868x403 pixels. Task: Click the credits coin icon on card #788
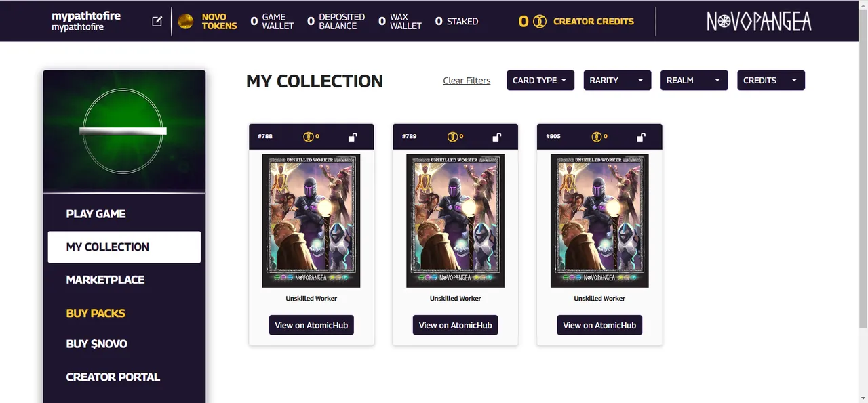click(x=308, y=137)
